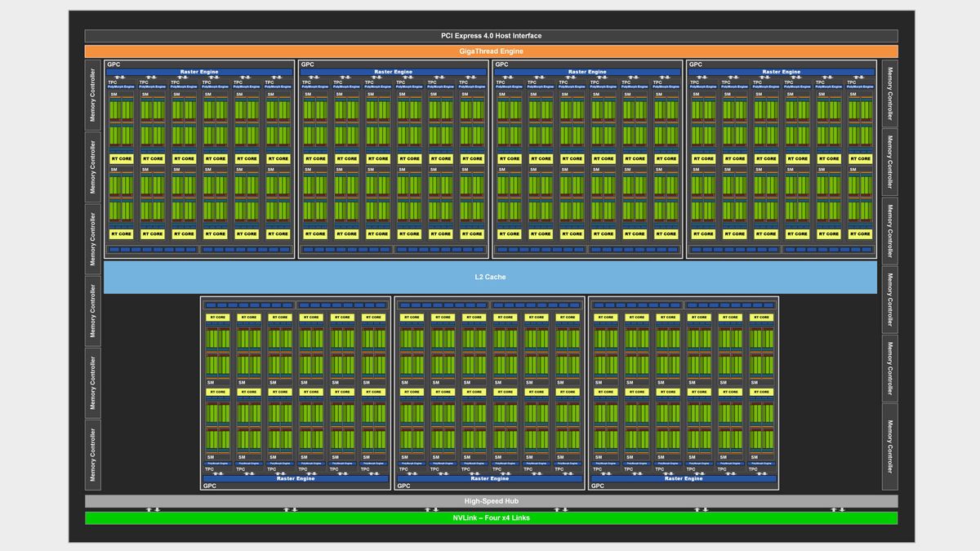
Task: Click the PCI Express 4.0 Host Interface bar
Action: point(491,36)
